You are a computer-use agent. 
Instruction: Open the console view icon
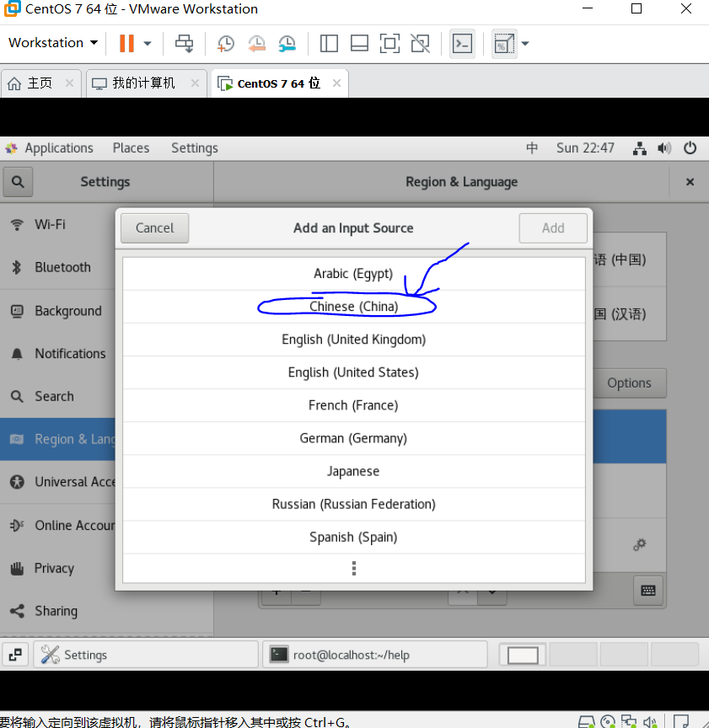[462, 44]
